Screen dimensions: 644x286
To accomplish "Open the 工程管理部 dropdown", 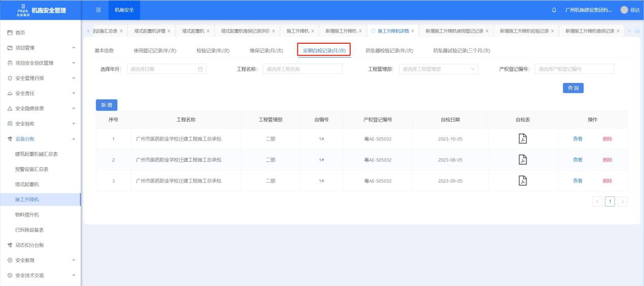I will (x=438, y=69).
